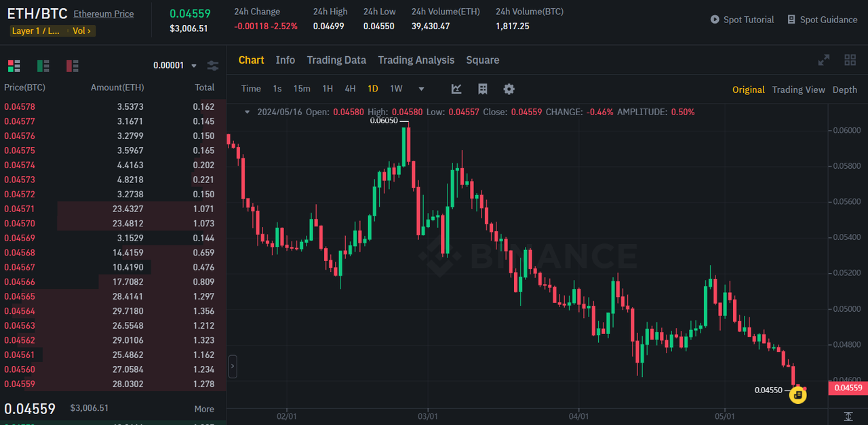Click More next to the last price

(204, 409)
